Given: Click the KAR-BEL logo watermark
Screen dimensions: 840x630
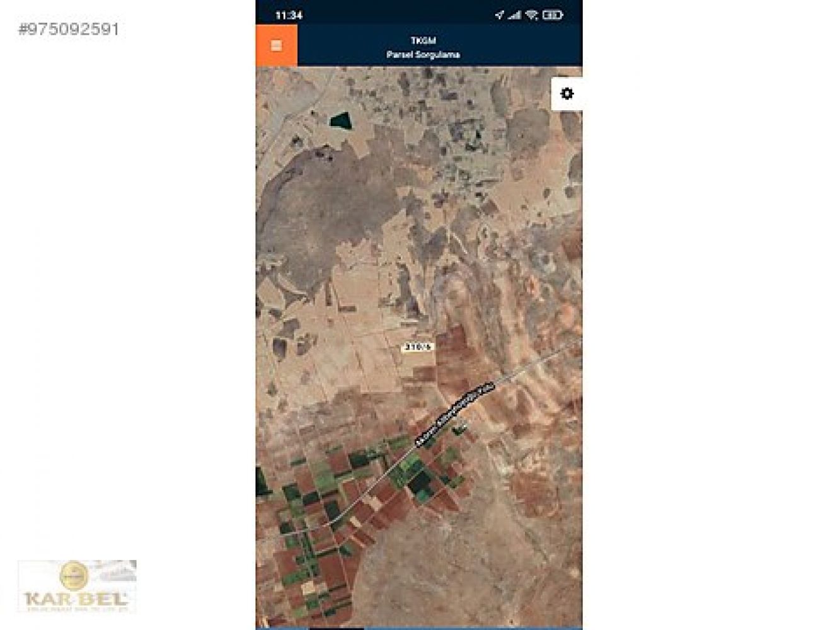Looking at the screenshot, I should pos(77,587).
